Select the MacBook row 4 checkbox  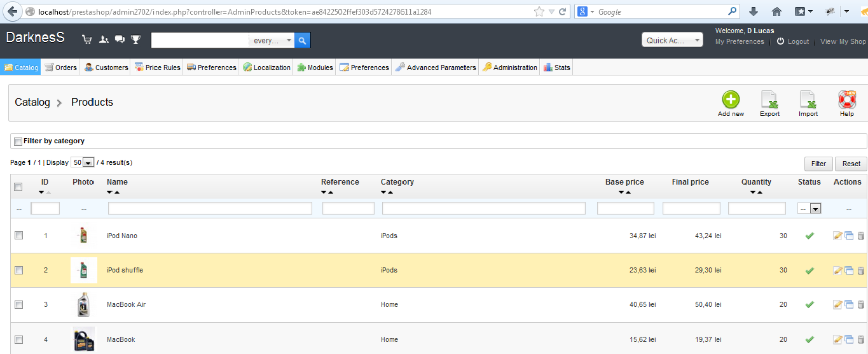pyautogui.click(x=18, y=339)
